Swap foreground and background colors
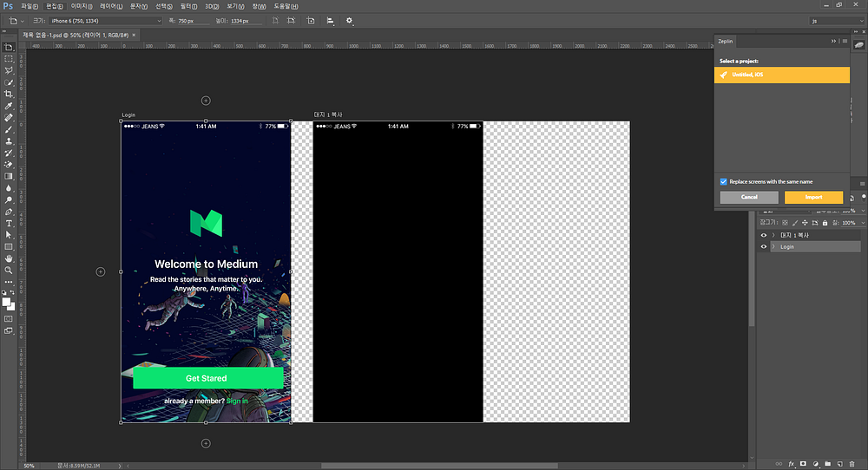Image resolution: width=868 pixels, height=470 pixels. (x=12, y=292)
